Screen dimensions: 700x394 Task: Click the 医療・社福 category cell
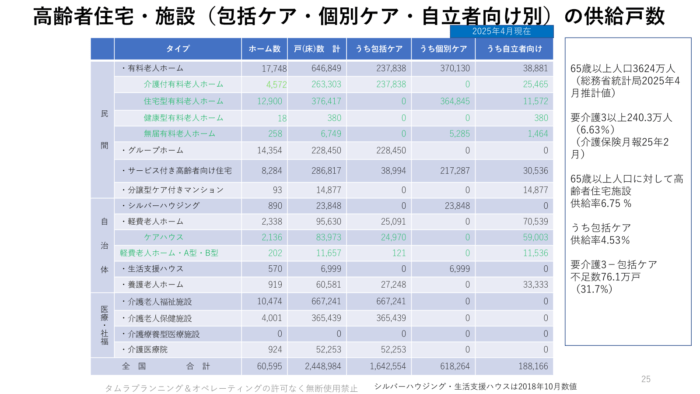pyautogui.click(x=103, y=325)
